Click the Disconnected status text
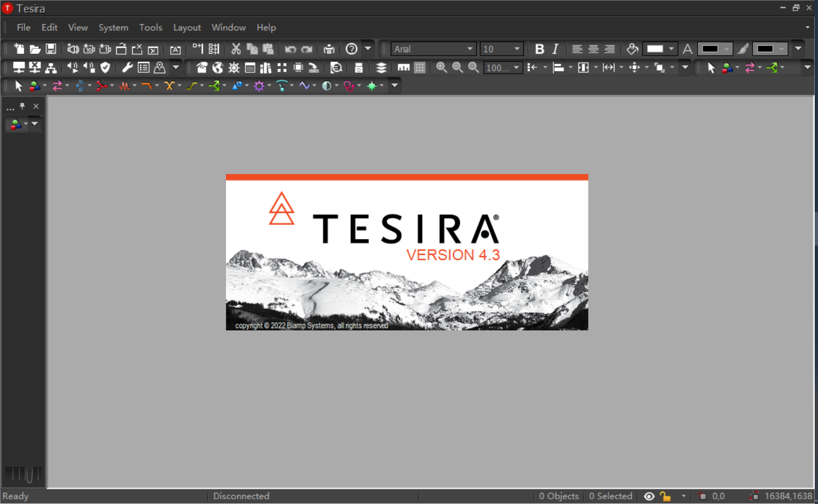 241,496
